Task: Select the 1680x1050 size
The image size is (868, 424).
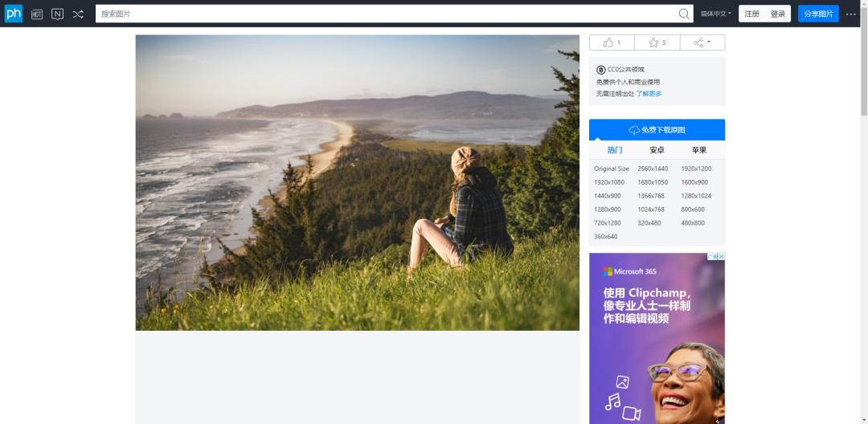Action: coord(653,182)
